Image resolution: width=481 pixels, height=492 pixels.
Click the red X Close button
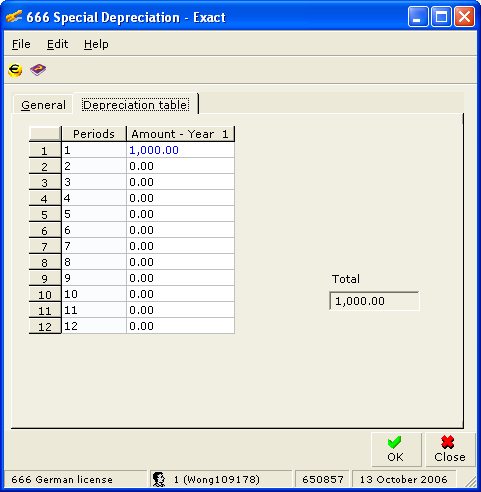450,449
